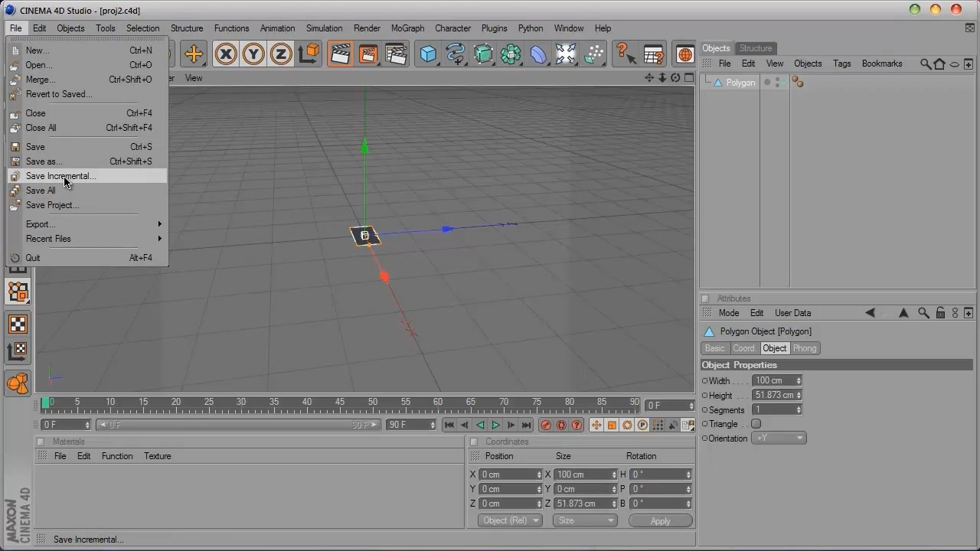
Task: Switch to the Structure tab
Action: [x=755, y=48]
